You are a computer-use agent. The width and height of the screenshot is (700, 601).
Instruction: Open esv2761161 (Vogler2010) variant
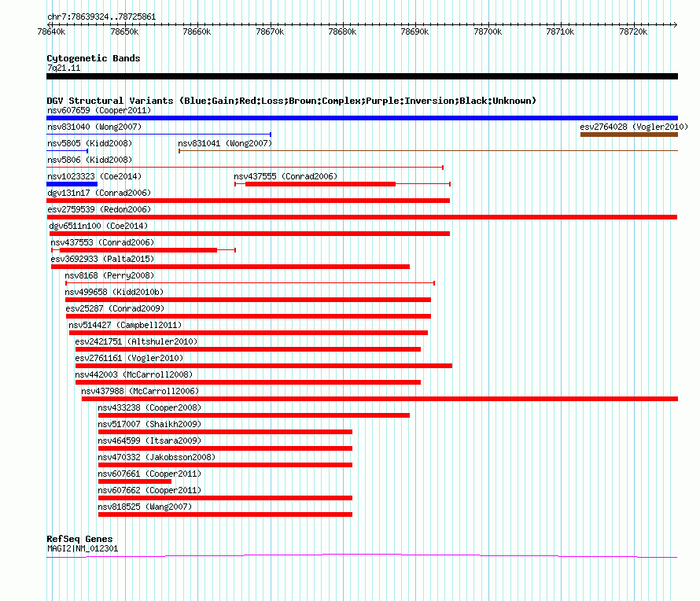point(129,358)
